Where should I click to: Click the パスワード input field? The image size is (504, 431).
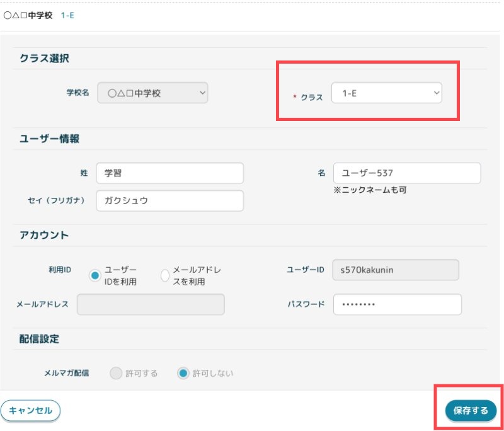pos(398,304)
